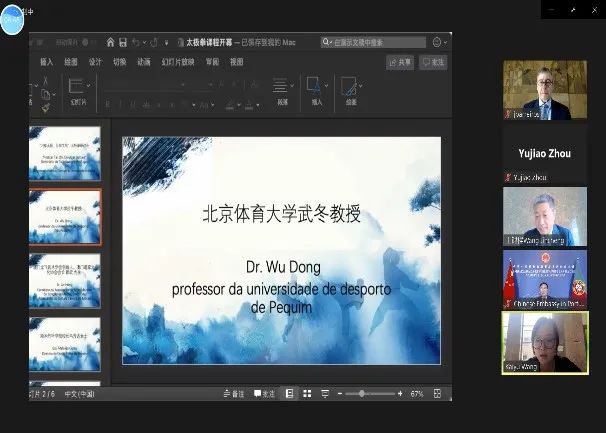Click the format painter brush icon
Screen dimensions: 606x433
[46, 107]
